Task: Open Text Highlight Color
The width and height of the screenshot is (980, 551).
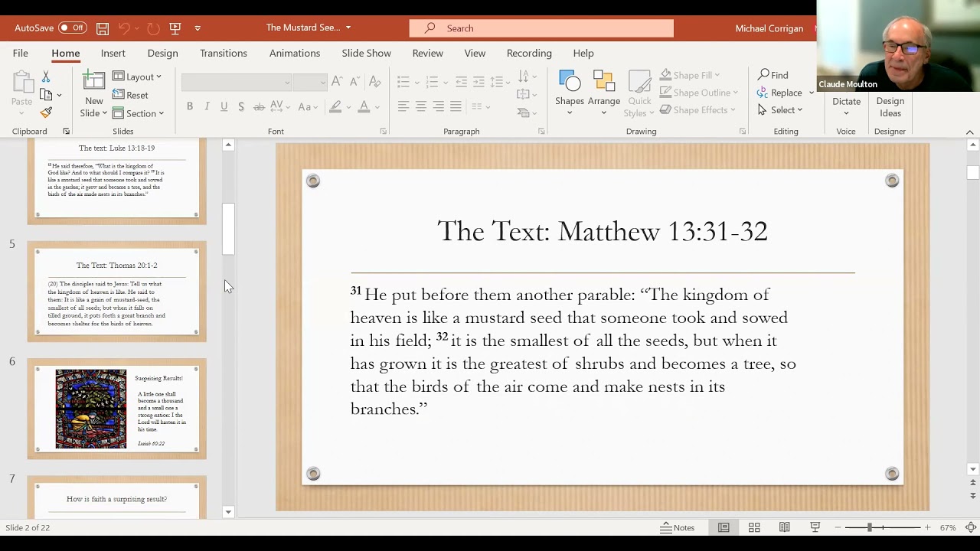Action: point(335,106)
